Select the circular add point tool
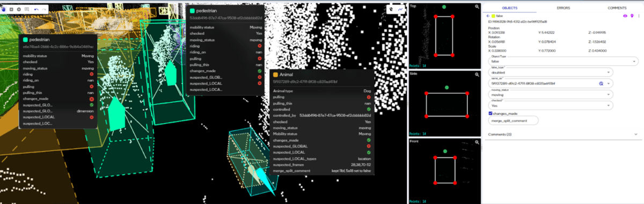Screen dimensions: 644x204 (19, 9)
